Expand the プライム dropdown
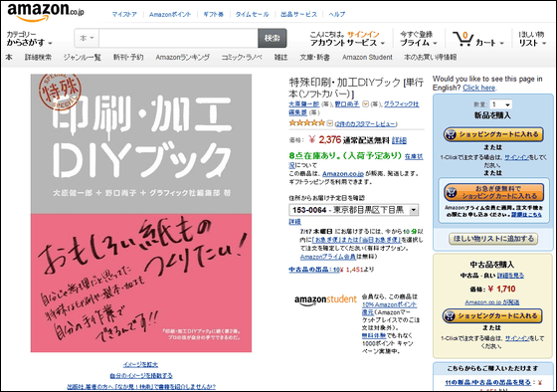The width and height of the screenshot is (557, 392). [x=418, y=43]
